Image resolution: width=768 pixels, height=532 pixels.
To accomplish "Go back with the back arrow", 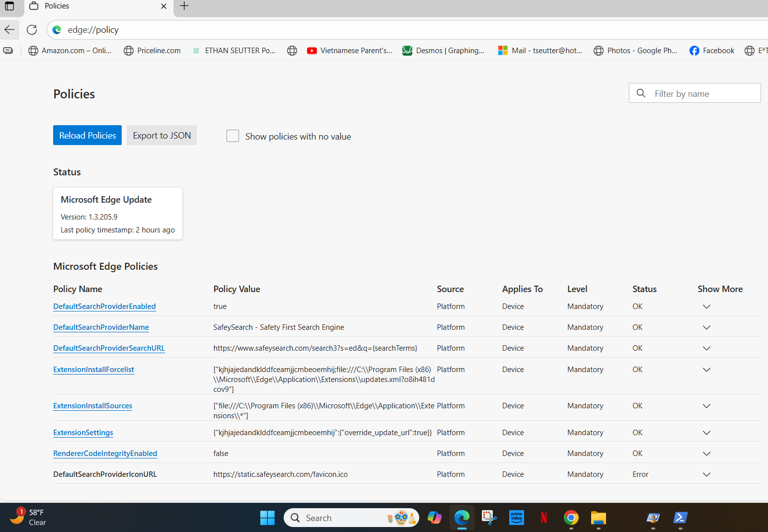I will click(x=9, y=30).
